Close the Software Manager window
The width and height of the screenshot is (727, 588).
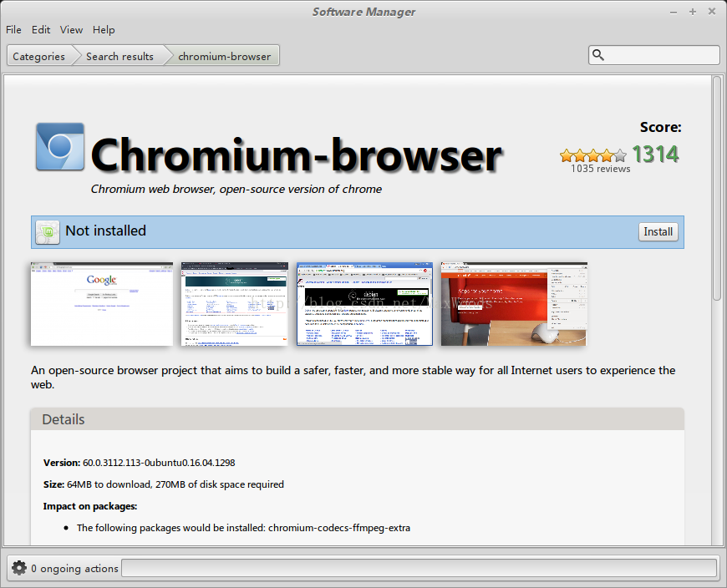point(712,12)
